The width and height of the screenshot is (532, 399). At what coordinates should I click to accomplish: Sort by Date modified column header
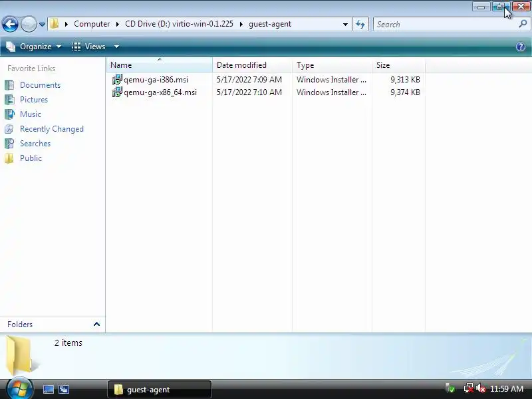click(252, 65)
